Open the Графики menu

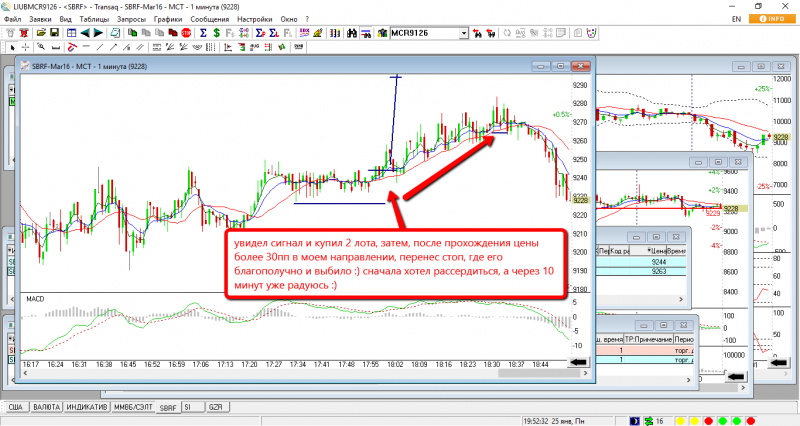(168, 19)
